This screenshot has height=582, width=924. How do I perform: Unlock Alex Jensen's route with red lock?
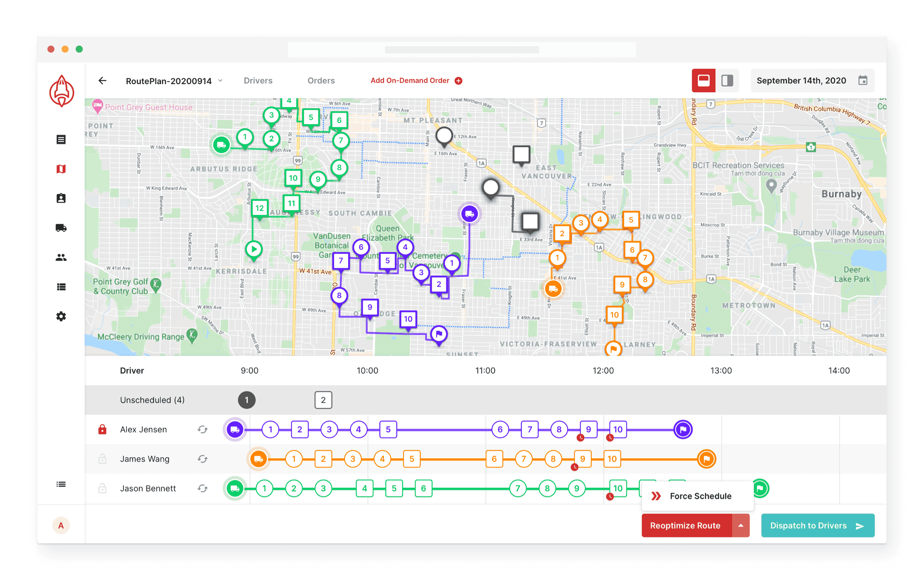(x=102, y=429)
